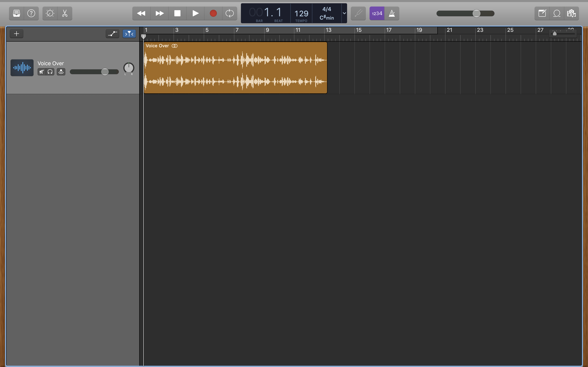The width and height of the screenshot is (588, 367).
Task: Select the Voice Over audio region
Action: (236, 68)
